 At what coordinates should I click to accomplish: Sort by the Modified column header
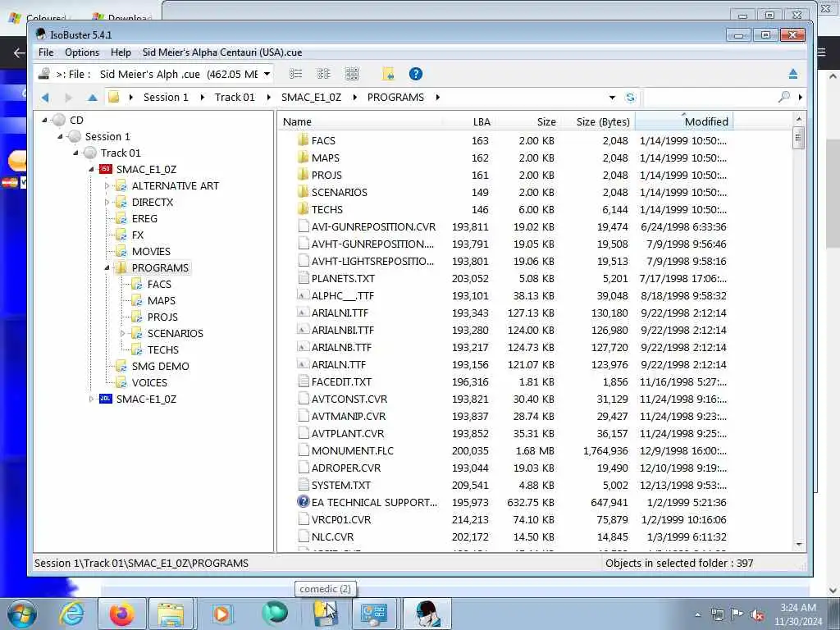coord(684,121)
